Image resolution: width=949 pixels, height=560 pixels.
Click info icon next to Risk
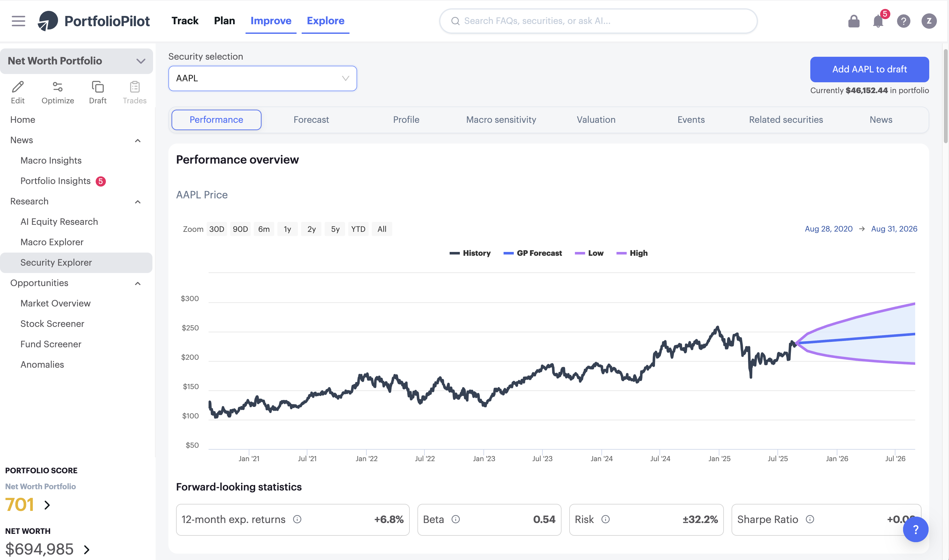[606, 519]
